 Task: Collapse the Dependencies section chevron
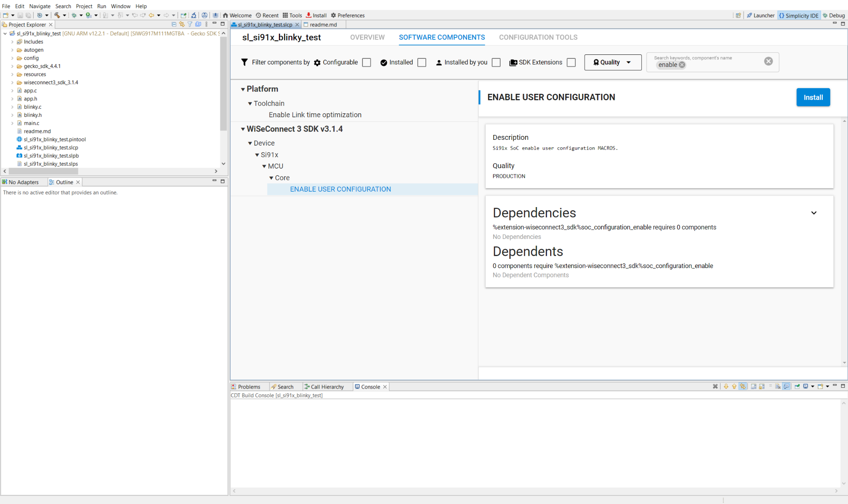[x=814, y=213]
